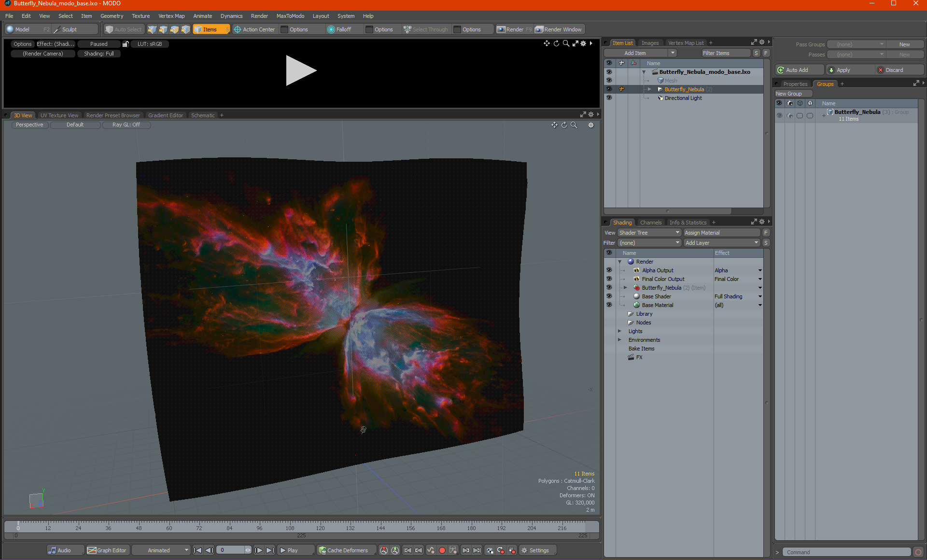Screen dimensions: 927x560
Task: Open the Geometry menu
Action: click(x=112, y=16)
